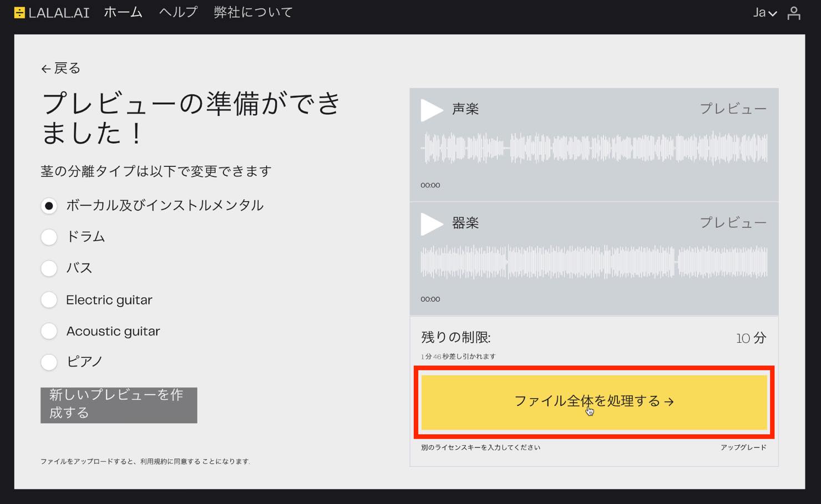The image size is (821, 504).
Task: Open the ホーム menu item
Action: click(x=123, y=12)
